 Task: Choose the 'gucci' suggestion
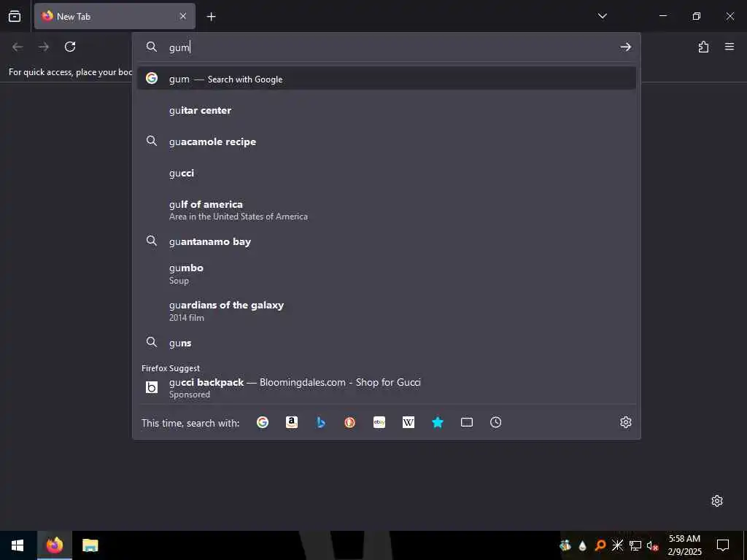pos(387,174)
